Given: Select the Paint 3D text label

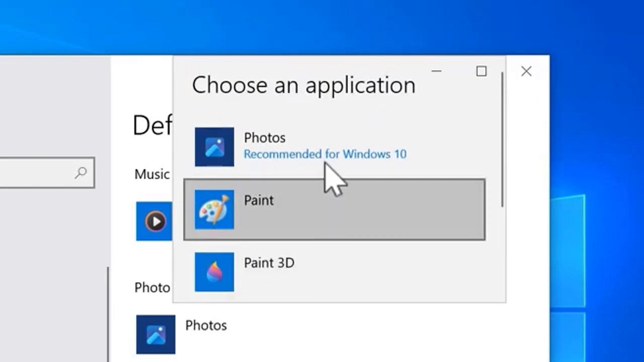Looking at the screenshot, I should tap(269, 263).
